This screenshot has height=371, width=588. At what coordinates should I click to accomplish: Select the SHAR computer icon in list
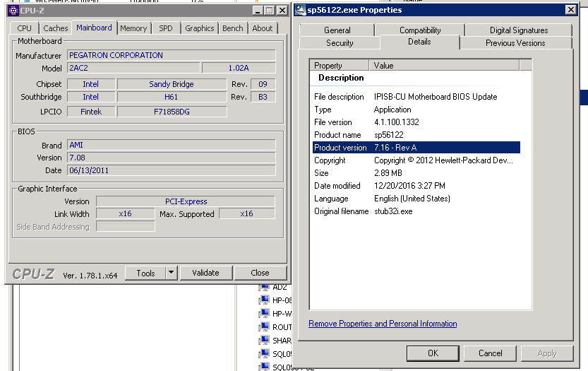point(264,341)
